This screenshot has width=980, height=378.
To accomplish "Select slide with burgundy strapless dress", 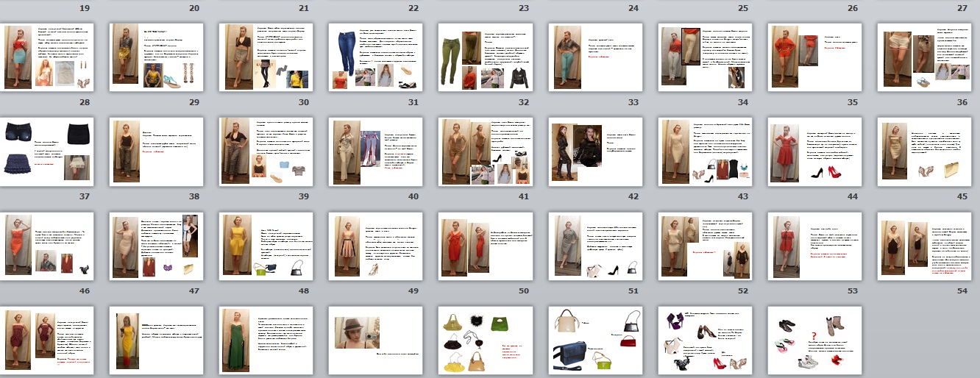I will point(46,340).
